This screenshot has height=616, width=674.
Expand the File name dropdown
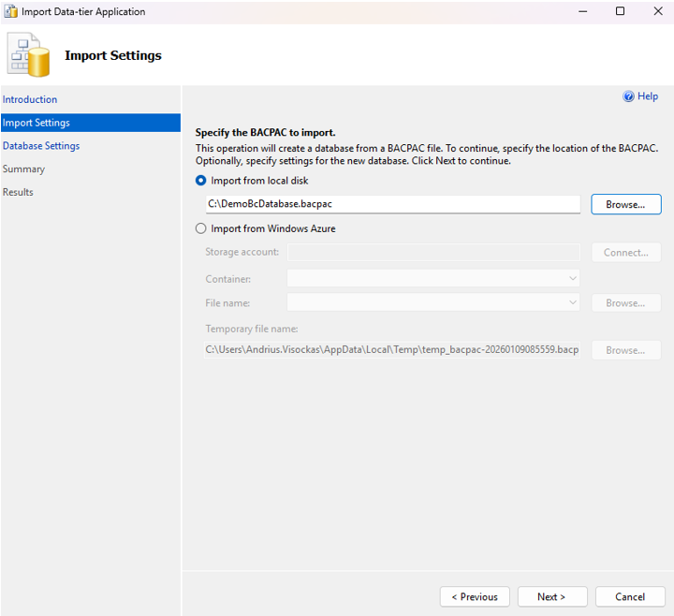coord(433,302)
